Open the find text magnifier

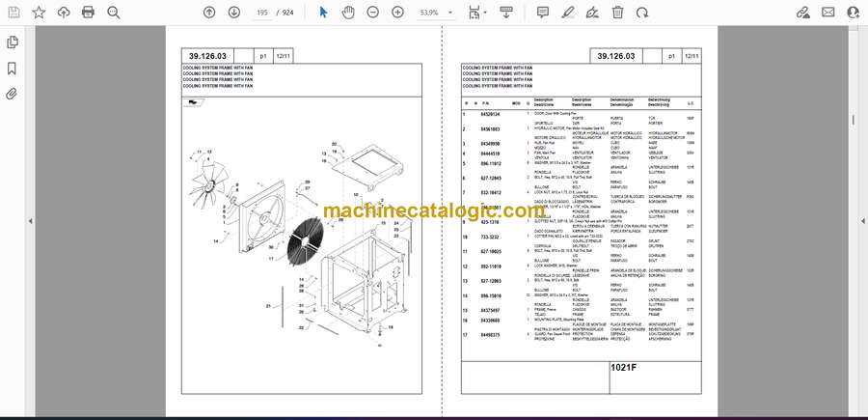(114, 13)
